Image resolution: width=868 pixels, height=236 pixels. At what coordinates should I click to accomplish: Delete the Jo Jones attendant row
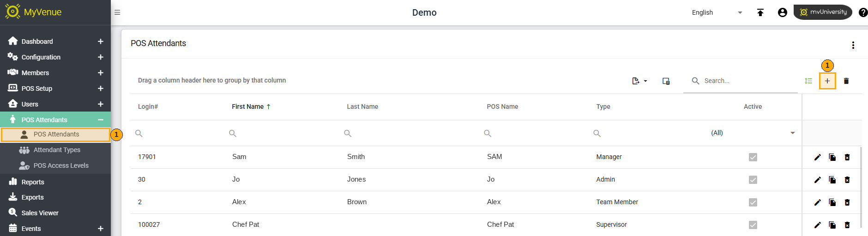[847, 180]
